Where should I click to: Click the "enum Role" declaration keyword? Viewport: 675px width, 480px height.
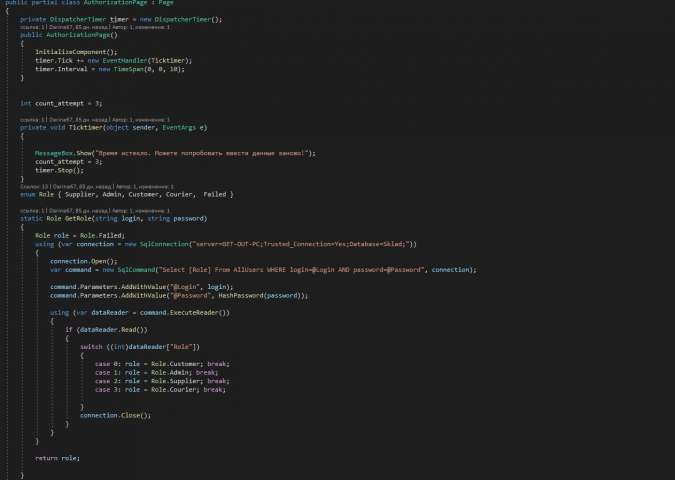pyautogui.click(x=37, y=195)
